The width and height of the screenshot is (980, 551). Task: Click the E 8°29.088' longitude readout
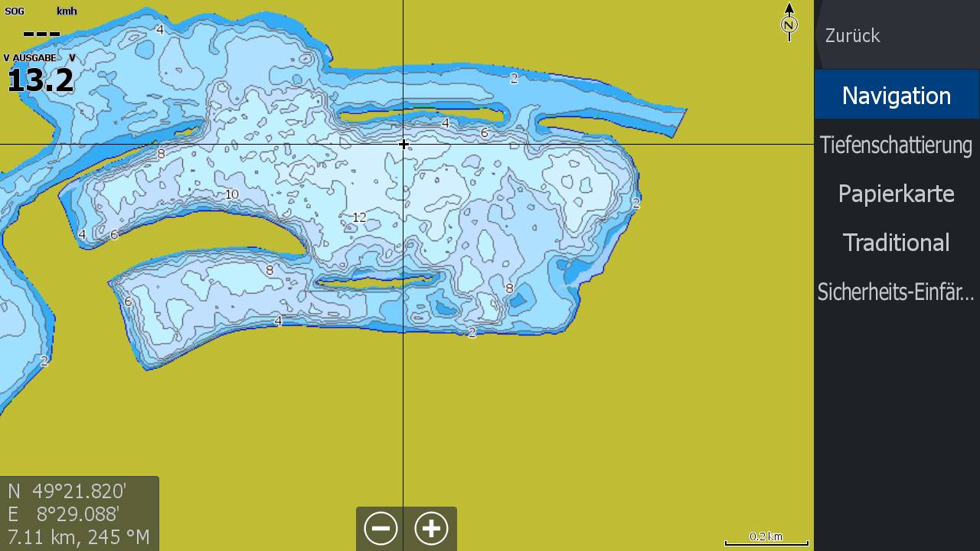click(x=64, y=514)
